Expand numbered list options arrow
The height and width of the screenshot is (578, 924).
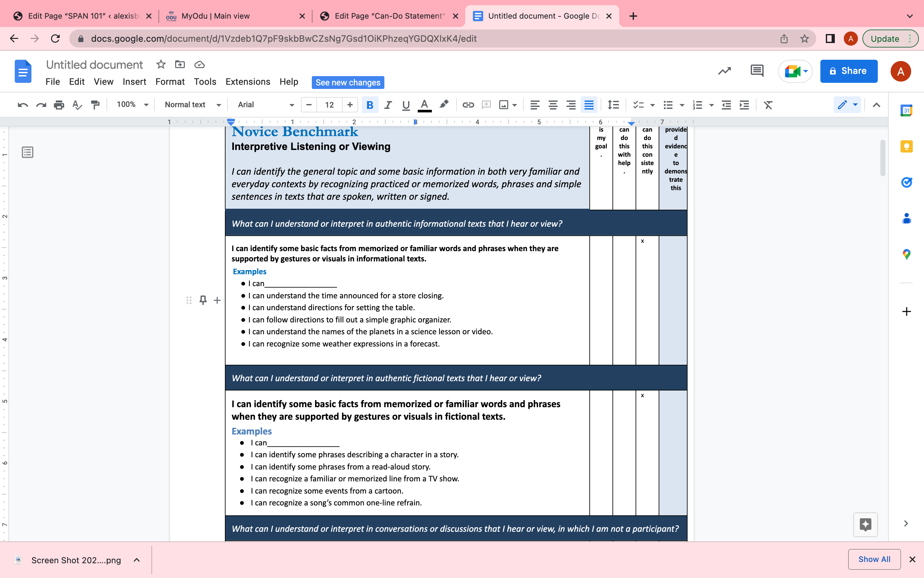point(711,105)
